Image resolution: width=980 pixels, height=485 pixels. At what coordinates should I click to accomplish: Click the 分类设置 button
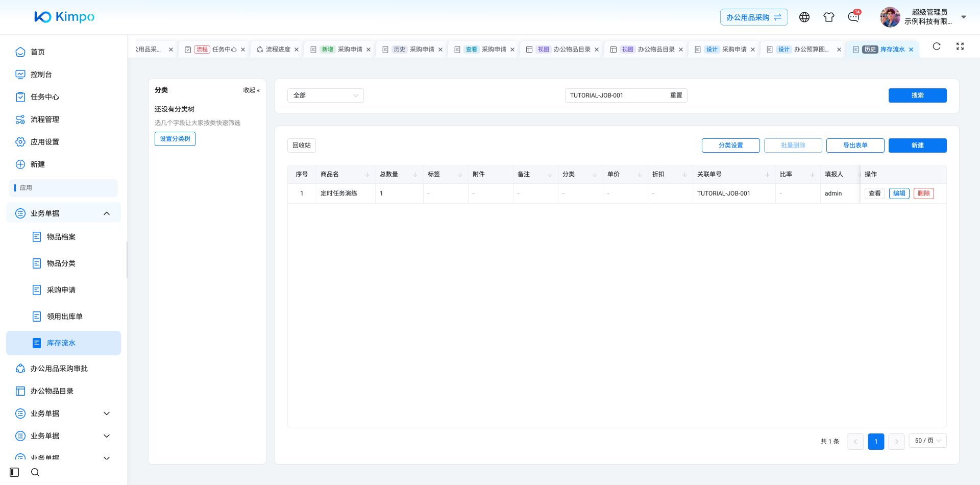tap(730, 145)
